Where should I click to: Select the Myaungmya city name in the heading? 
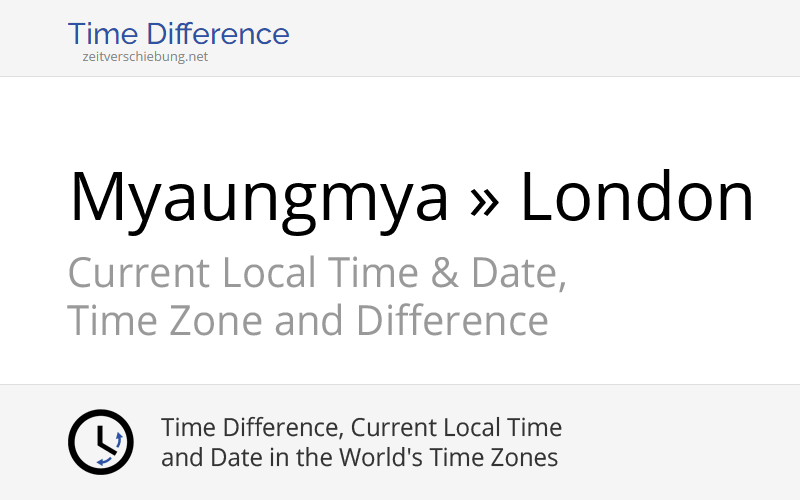(x=259, y=197)
